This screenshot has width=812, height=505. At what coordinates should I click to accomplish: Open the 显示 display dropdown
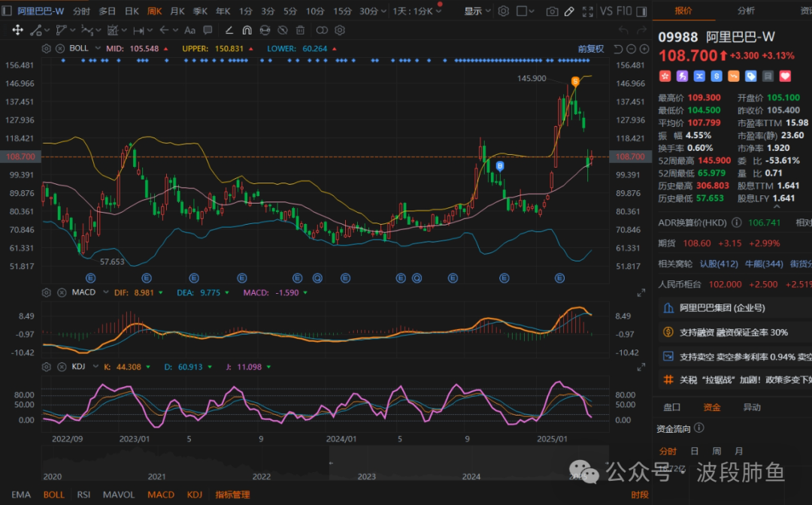[x=477, y=11]
